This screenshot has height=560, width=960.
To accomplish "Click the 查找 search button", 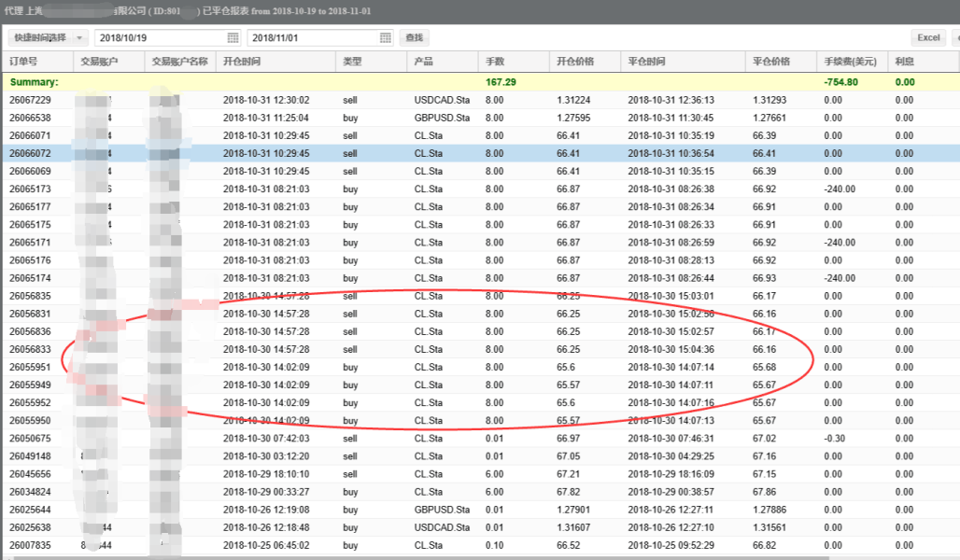I will [414, 37].
